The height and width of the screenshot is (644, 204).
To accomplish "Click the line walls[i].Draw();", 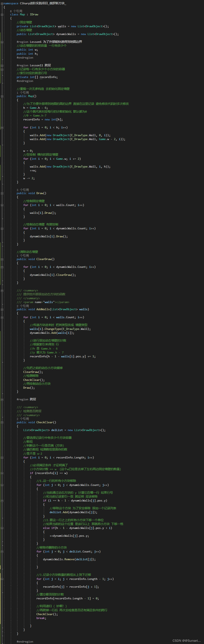I will coord(43,213).
